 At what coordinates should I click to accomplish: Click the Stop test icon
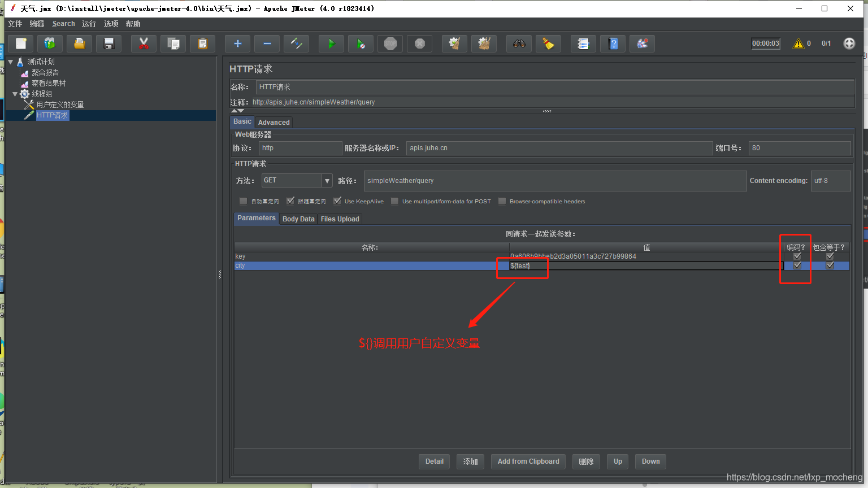coord(390,43)
